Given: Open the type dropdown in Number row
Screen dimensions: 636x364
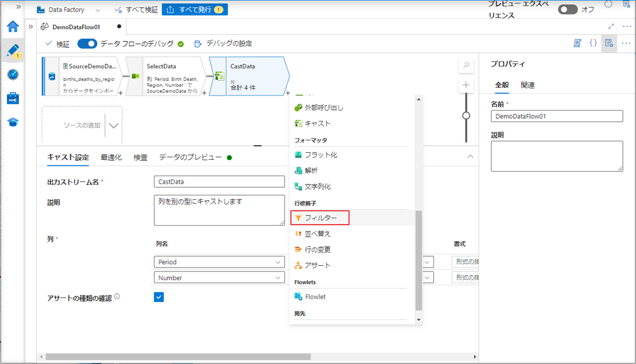Looking at the screenshot, I should [x=427, y=278].
